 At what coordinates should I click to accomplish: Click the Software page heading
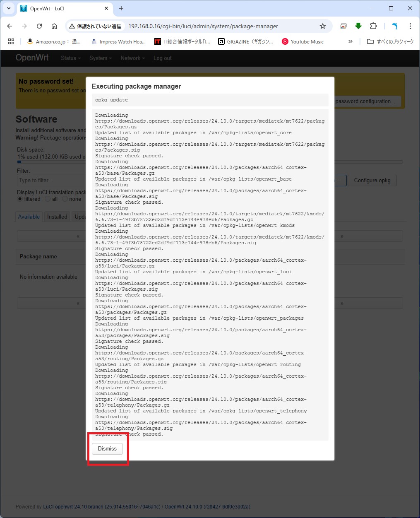click(x=36, y=119)
